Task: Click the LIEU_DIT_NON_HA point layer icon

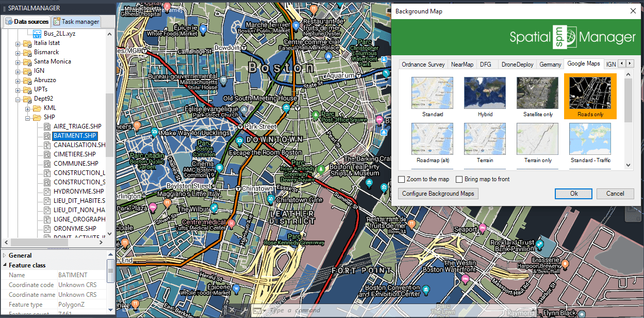Action: 47,210
